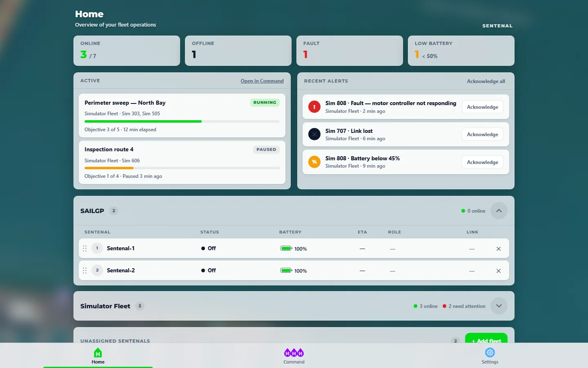
Task: Click the 2 need attention indicator
Action: (464, 306)
